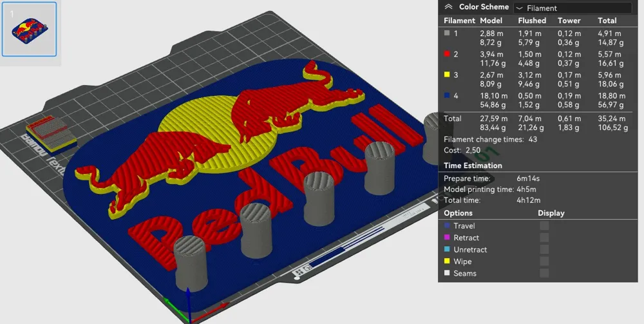Screen dimensions: 644x324
Task: Click the Time Estimation heading
Action: coord(473,166)
